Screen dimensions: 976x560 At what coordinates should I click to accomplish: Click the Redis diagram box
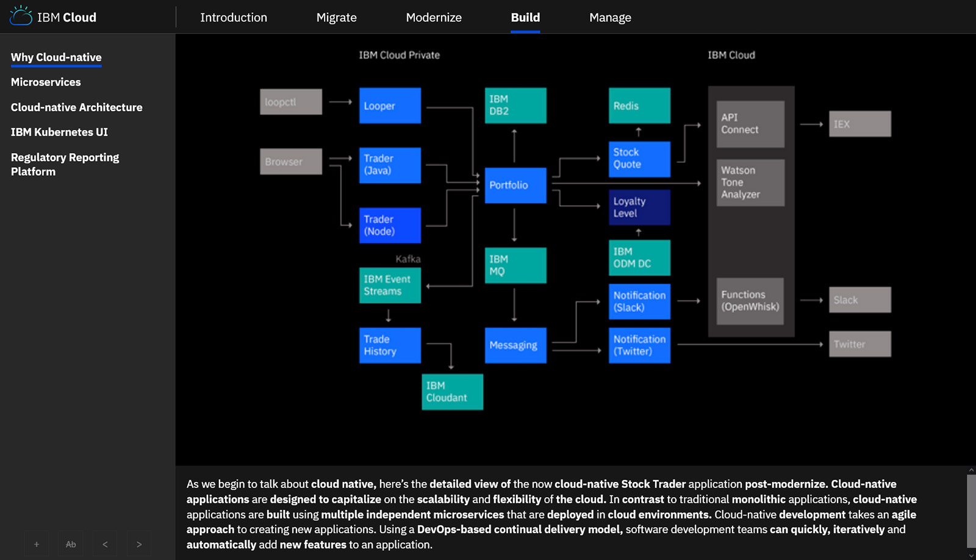tap(639, 106)
